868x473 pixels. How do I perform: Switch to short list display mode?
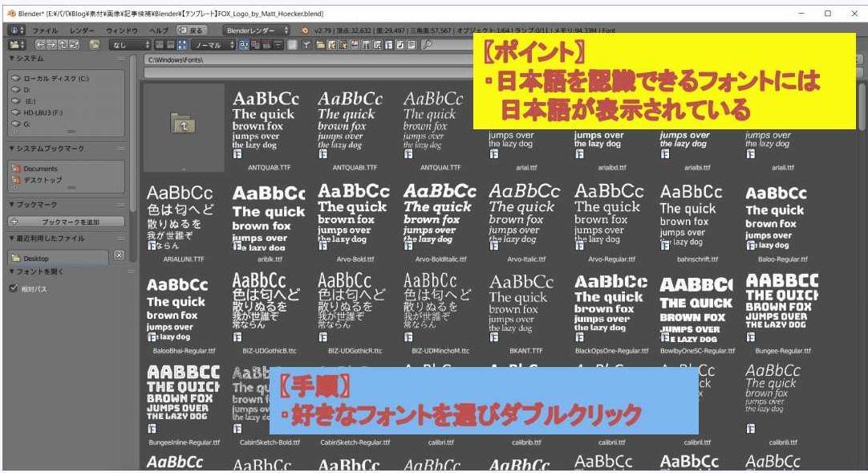coord(160,45)
